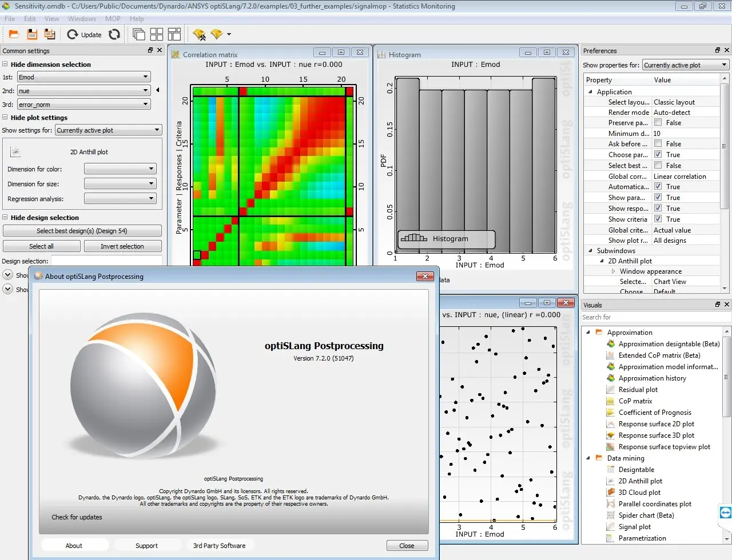Click the Residual plot icon
This screenshot has height=560, width=732.
click(x=611, y=390)
